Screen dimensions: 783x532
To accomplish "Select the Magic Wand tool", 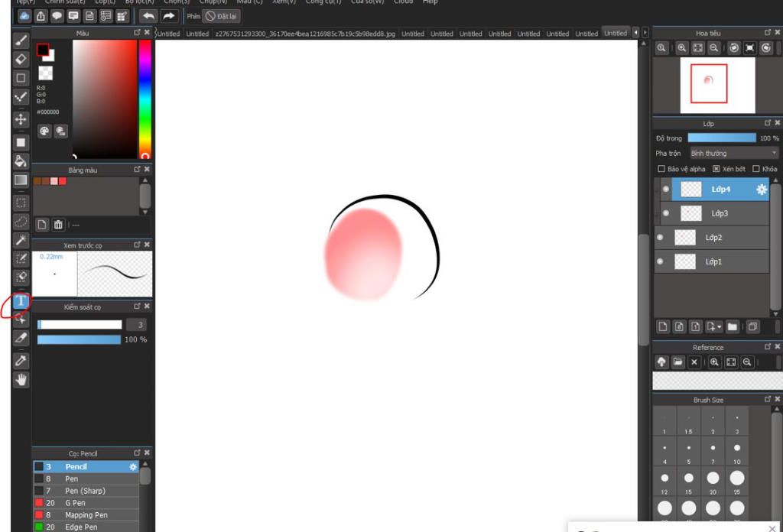I will point(21,240).
